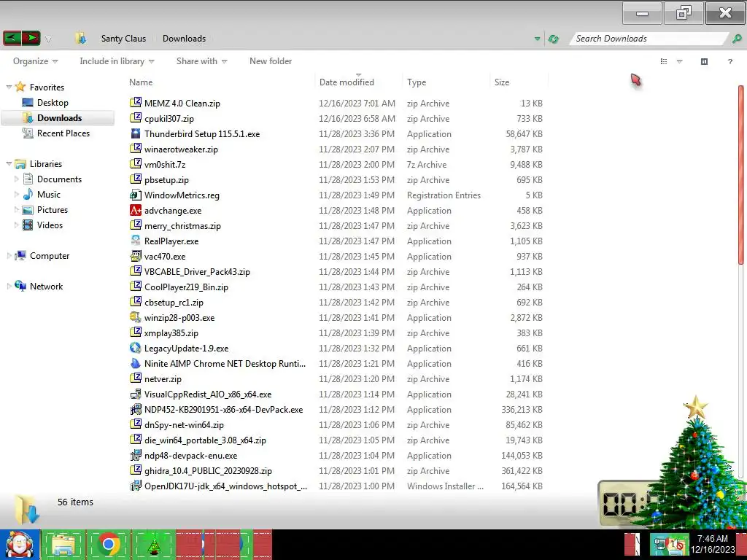
Task: Open recent locations dropdown beside nav arrows
Action: 48,39
